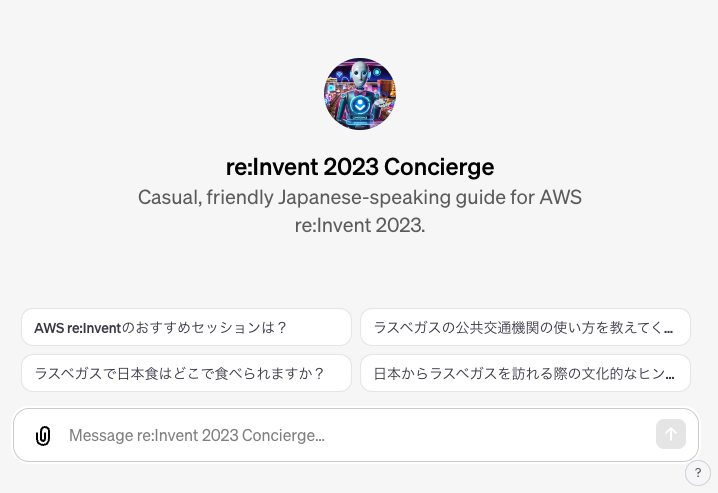Viewport: 718px width, 493px height.
Task: Select the AWS re:Inventのおすすめセッションは？ suggestion
Action: click(186, 327)
